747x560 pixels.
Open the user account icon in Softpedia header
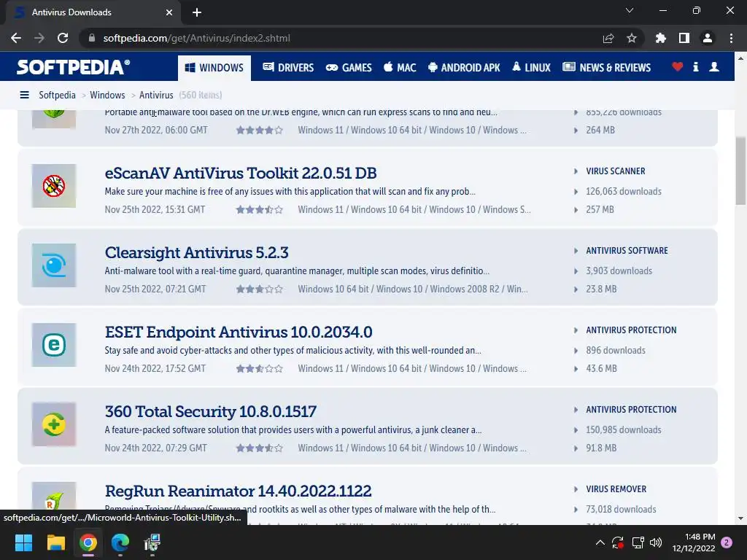tap(713, 66)
